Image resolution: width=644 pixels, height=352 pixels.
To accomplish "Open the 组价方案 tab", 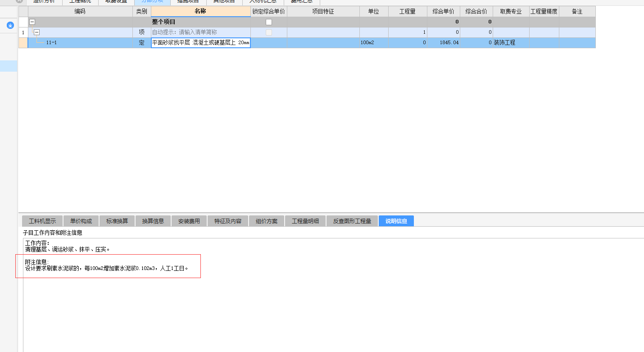I will [267, 221].
